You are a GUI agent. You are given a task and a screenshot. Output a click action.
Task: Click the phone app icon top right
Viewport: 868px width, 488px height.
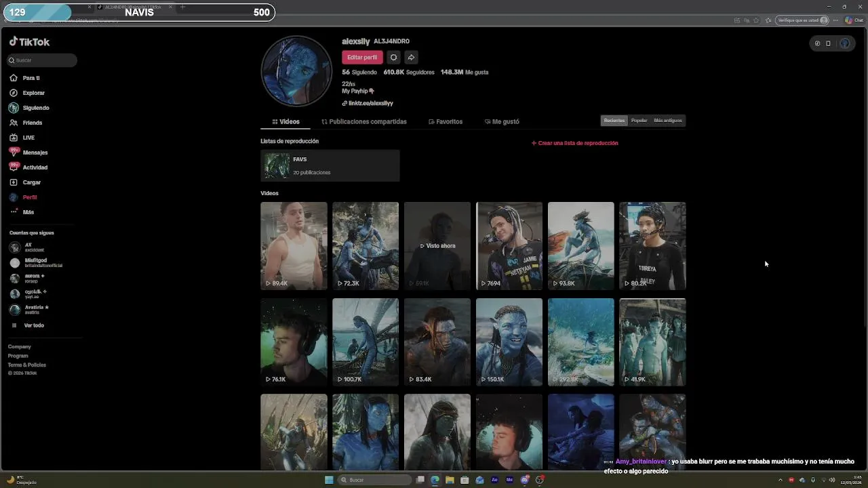point(828,43)
